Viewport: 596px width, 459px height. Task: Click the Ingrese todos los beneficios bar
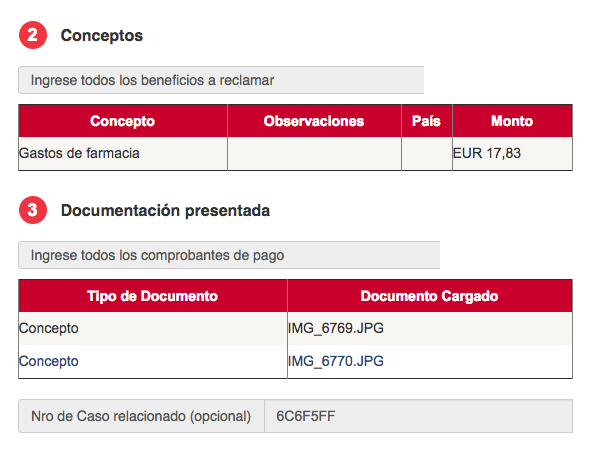coord(221,80)
